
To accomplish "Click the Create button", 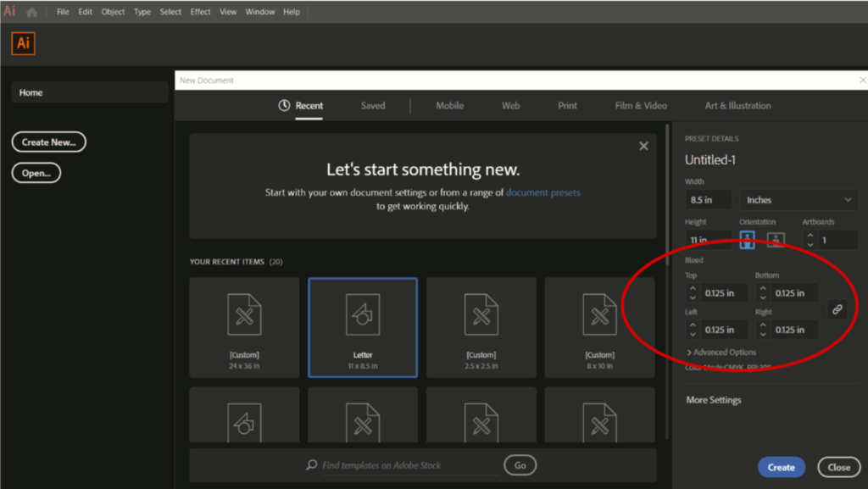I will coord(781,467).
